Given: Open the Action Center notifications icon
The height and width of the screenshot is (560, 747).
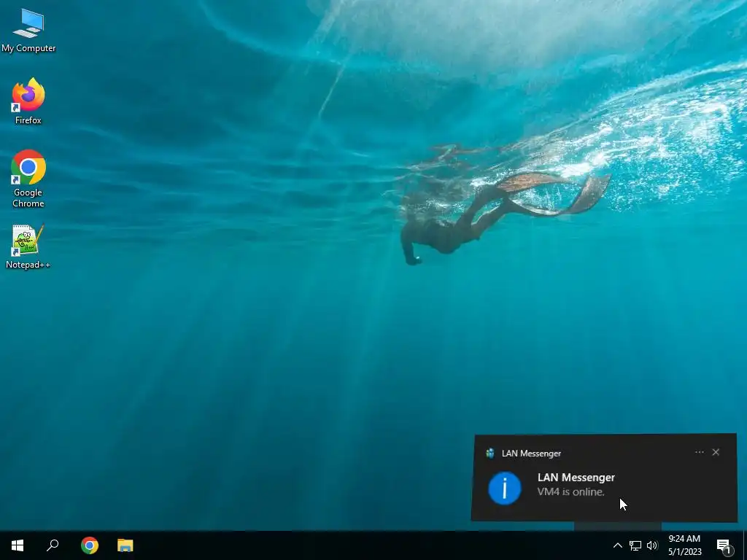Looking at the screenshot, I should coord(724,545).
